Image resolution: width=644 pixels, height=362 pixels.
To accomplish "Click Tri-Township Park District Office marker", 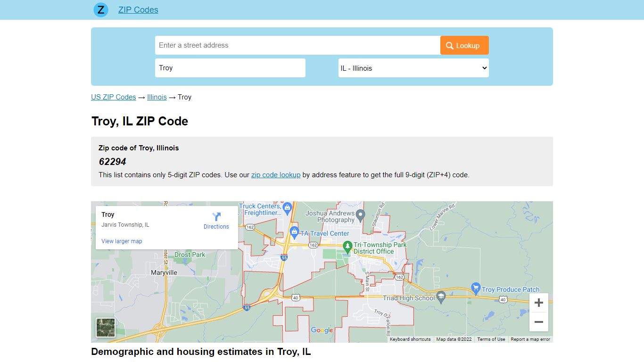I will point(347,247).
